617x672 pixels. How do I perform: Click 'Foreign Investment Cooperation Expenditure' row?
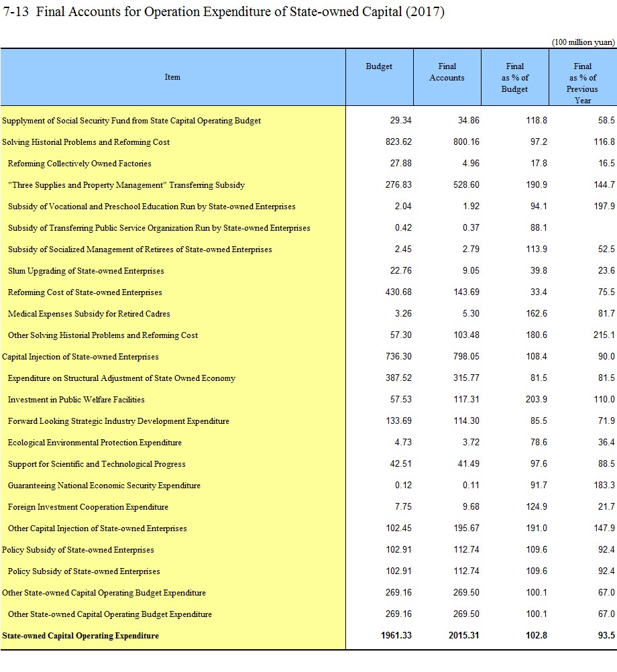click(89, 506)
